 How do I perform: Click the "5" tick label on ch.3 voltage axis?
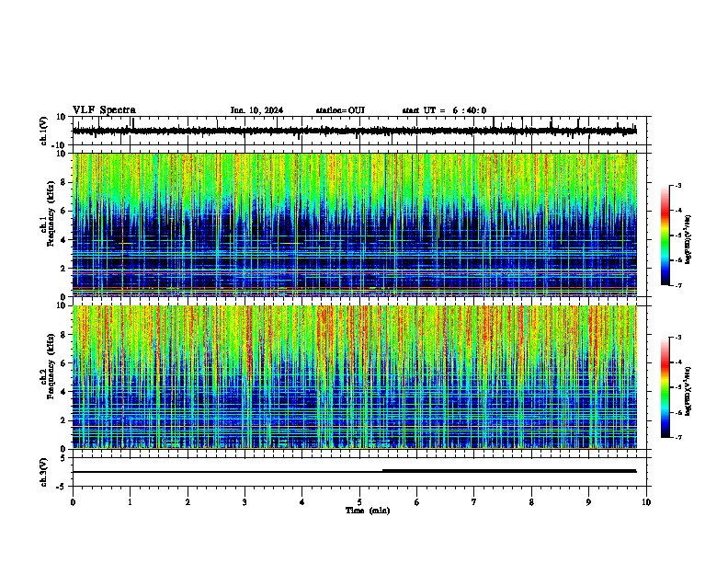(63, 458)
